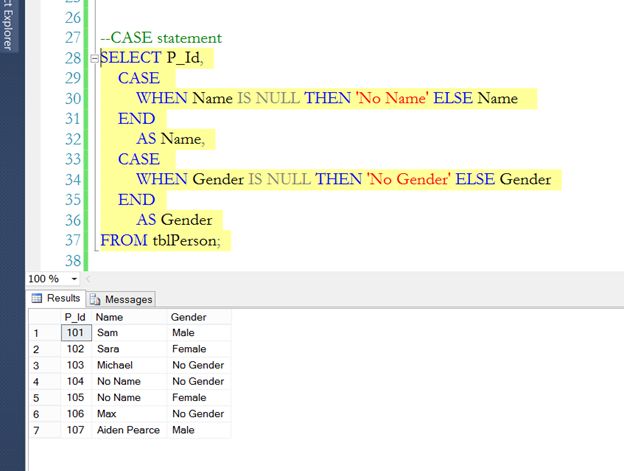Click No Gender in Max's row
This screenshot has width=624, height=471.
point(198,414)
